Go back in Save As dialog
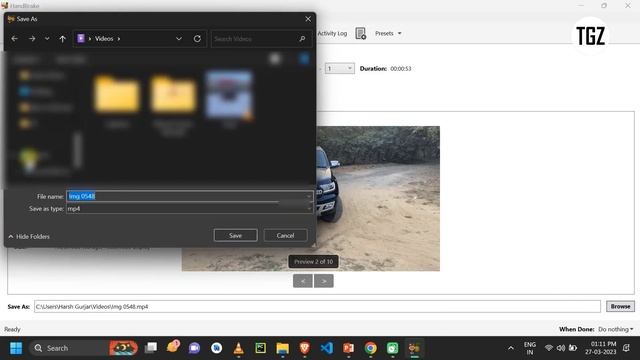Screen dimensions: 640x360 15,39
